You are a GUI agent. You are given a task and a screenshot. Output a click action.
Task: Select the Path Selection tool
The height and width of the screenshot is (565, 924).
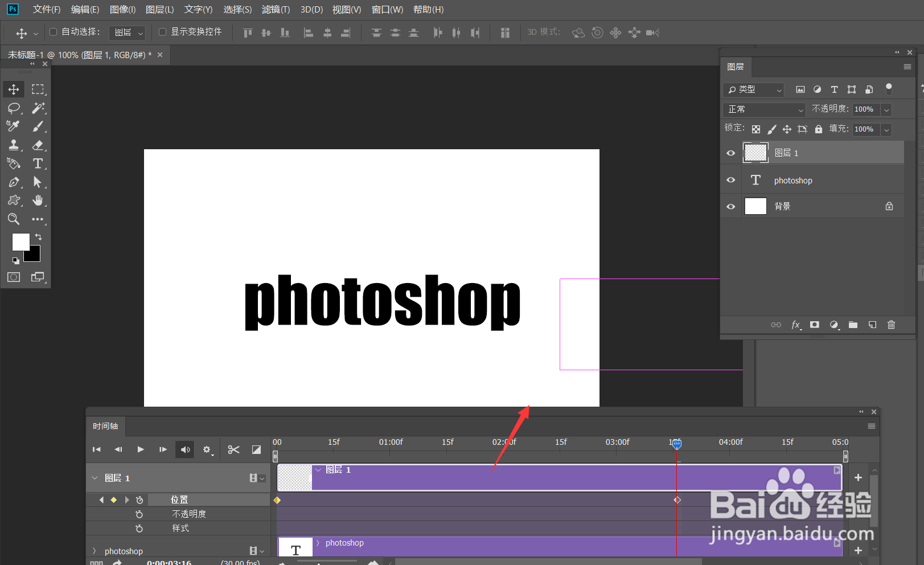(38, 182)
